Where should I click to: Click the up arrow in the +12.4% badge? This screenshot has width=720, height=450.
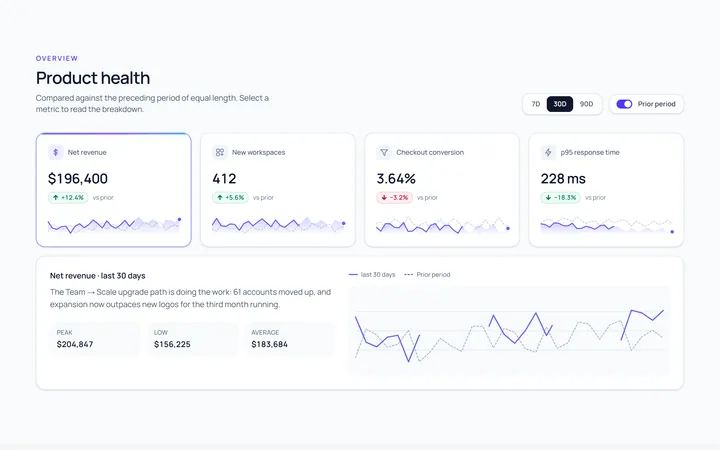point(56,198)
